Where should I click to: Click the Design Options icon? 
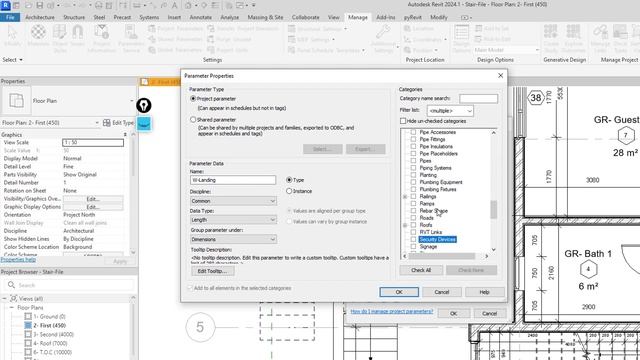coord(461,38)
